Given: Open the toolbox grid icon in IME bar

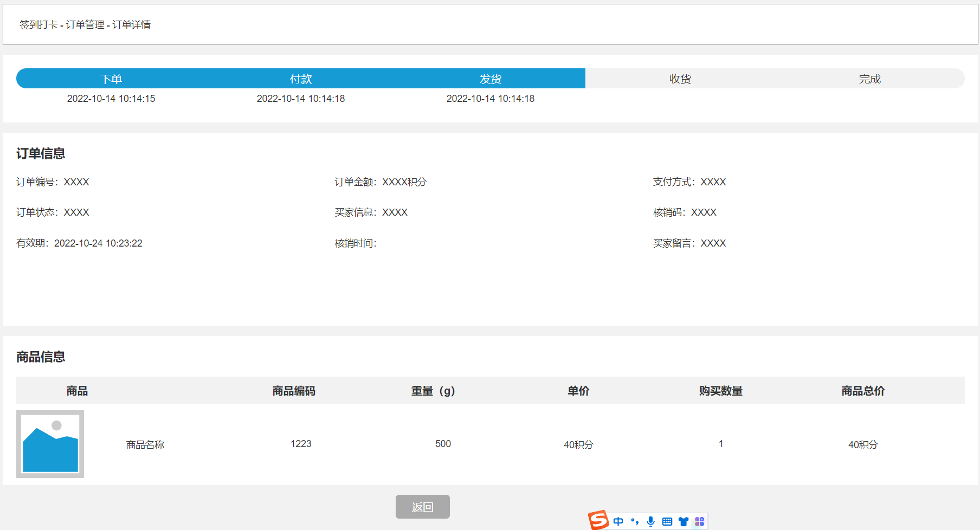Looking at the screenshot, I should [x=700, y=521].
